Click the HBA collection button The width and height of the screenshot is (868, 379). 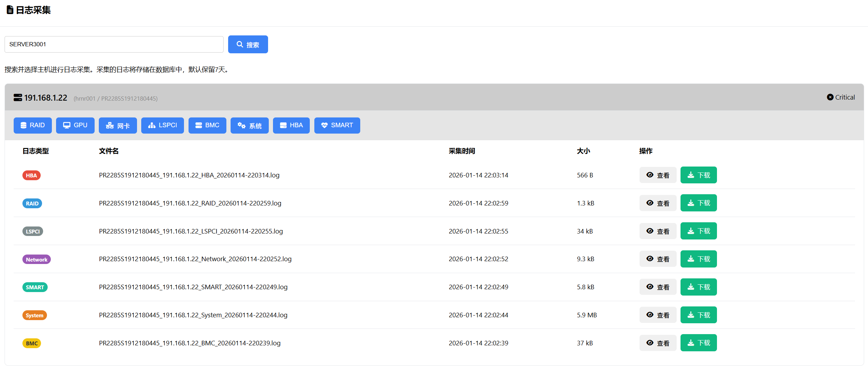[x=291, y=126]
